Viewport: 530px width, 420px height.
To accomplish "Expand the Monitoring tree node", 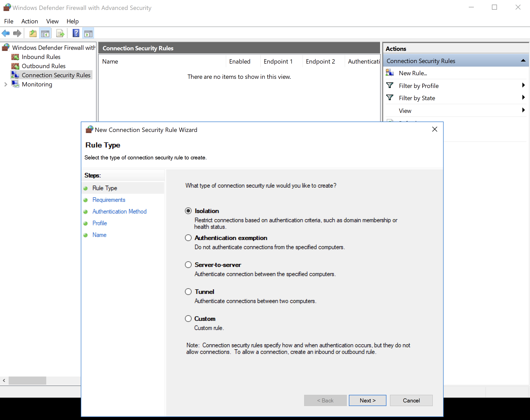I will point(6,84).
